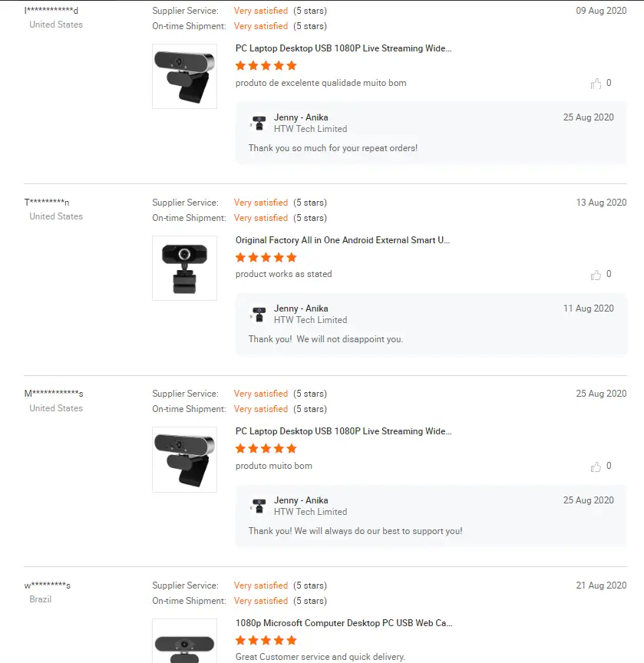Click star rating under Original Factory product
This screenshot has width=644, height=663.
(266, 258)
